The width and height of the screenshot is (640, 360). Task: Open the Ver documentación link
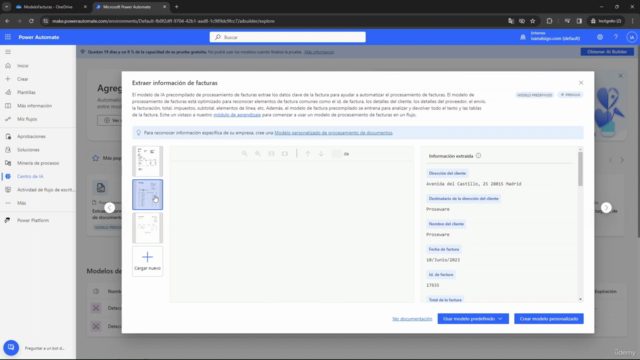coord(412,319)
